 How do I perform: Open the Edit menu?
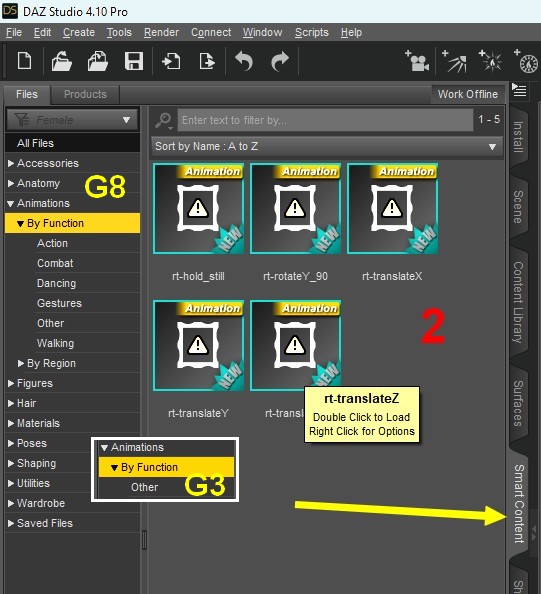pyautogui.click(x=42, y=33)
